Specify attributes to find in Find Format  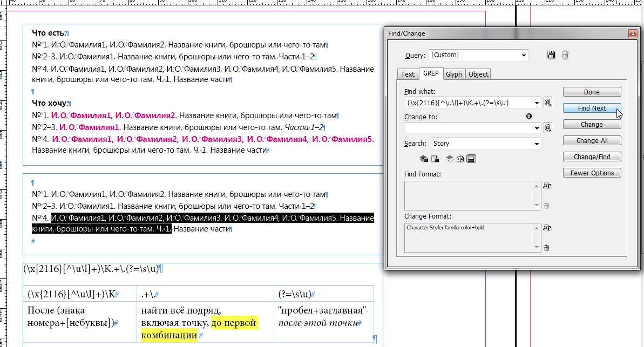coord(547,186)
